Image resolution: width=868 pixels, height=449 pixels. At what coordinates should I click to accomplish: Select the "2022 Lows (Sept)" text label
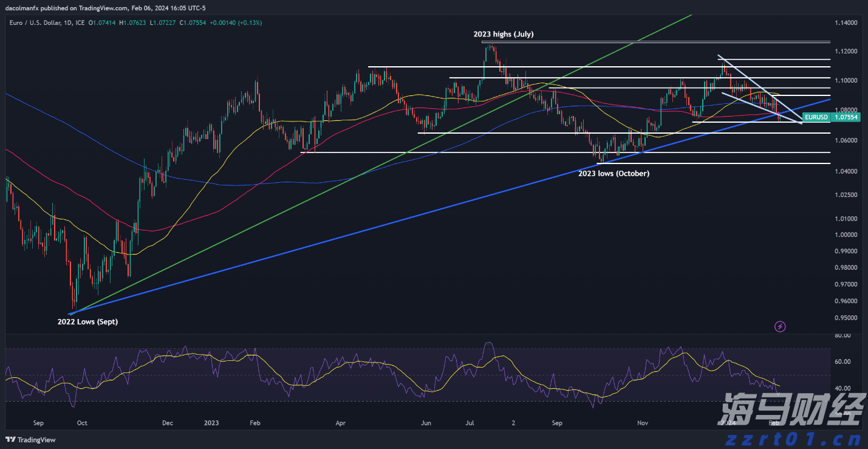87,322
